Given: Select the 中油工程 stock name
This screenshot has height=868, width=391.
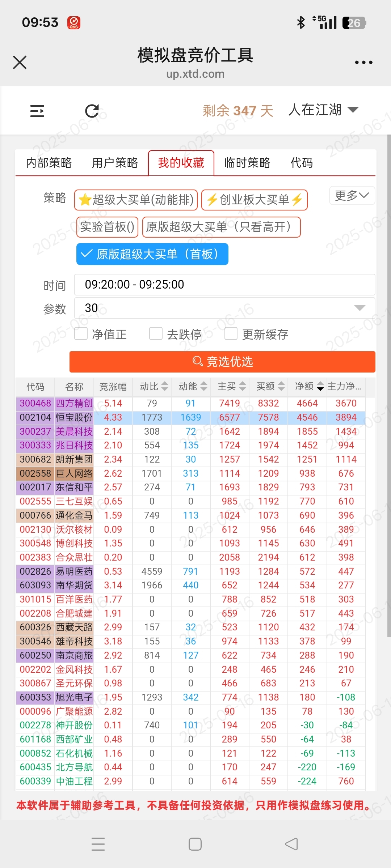Looking at the screenshot, I should pyautogui.click(x=74, y=781).
